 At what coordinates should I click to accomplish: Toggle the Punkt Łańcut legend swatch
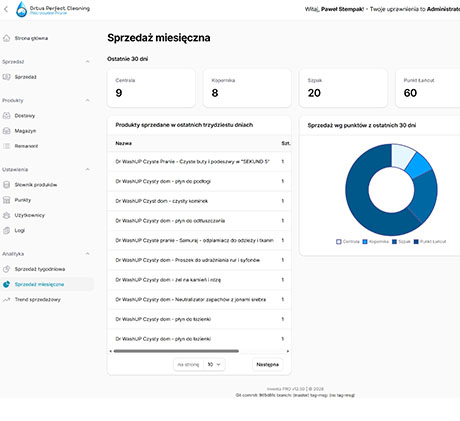pos(416,241)
